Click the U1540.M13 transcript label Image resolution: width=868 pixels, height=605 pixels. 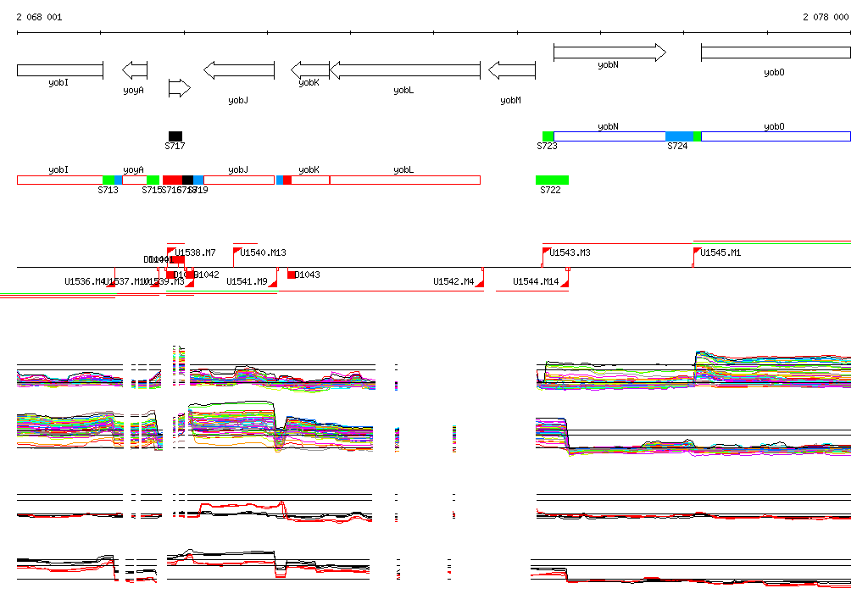(263, 253)
